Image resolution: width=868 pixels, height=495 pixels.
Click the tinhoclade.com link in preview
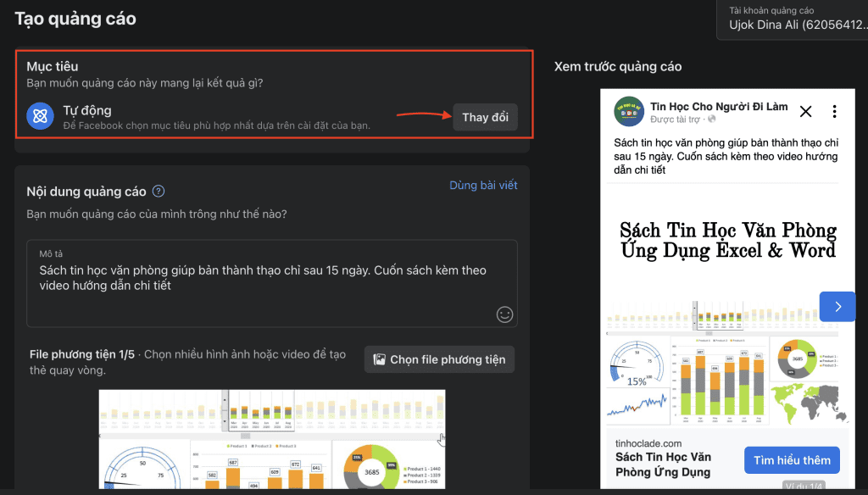coord(648,443)
